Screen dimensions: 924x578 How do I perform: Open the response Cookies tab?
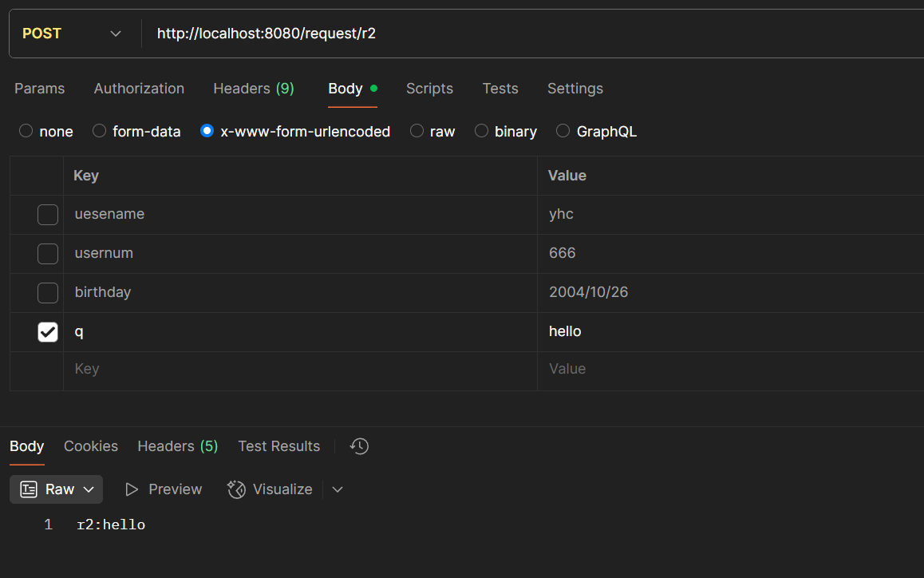pos(91,446)
